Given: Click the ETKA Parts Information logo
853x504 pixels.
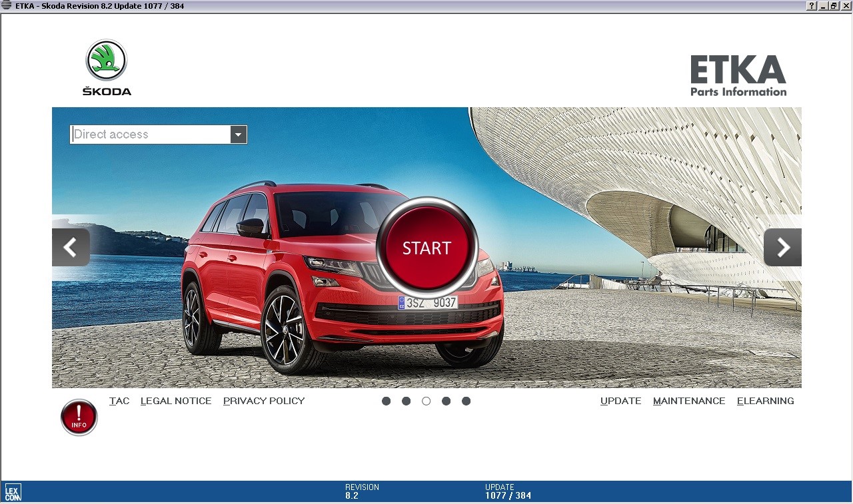Looking at the screenshot, I should [738, 76].
